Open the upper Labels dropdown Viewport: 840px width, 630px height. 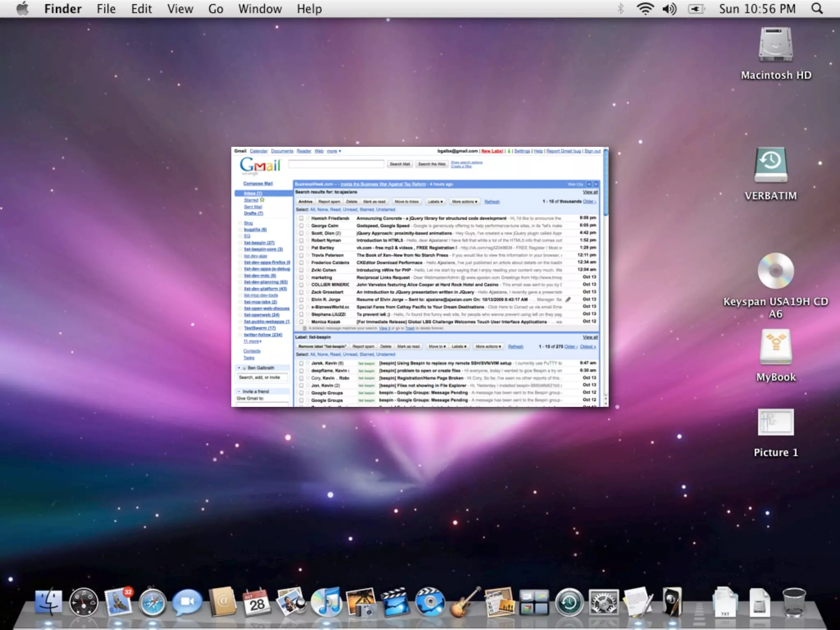tap(435, 202)
